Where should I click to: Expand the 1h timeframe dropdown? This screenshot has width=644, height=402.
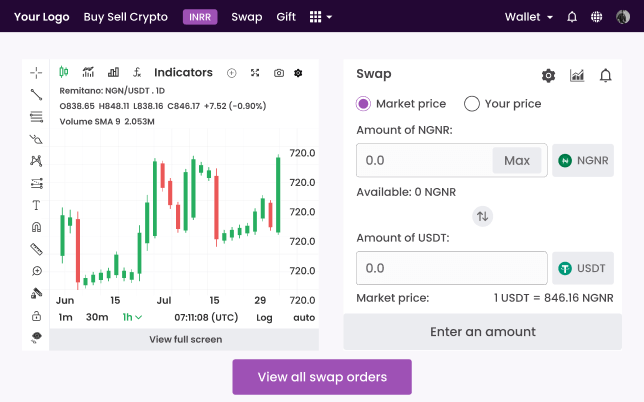(132, 317)
